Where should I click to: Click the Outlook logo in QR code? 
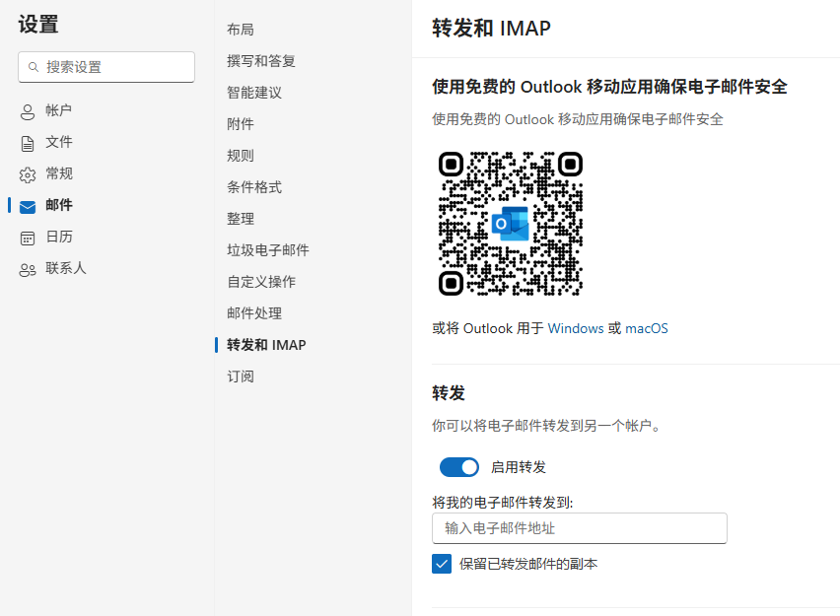(x=510, y=224)
